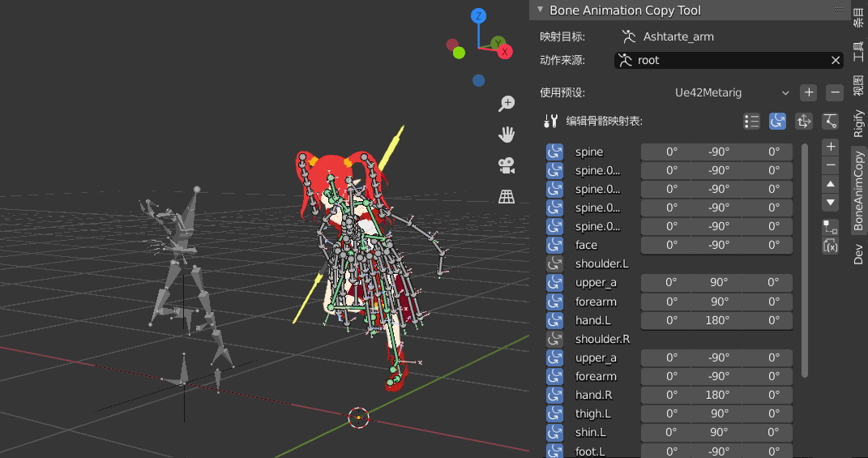This screenshot has width=868, height=458.
Task: Click the red X axis on the navigation gizmo
Action: point(504,52)
